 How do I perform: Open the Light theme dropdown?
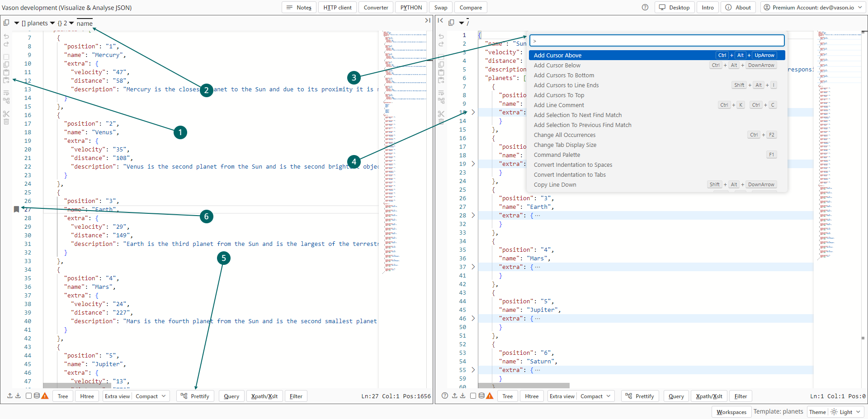click(846, 412)
